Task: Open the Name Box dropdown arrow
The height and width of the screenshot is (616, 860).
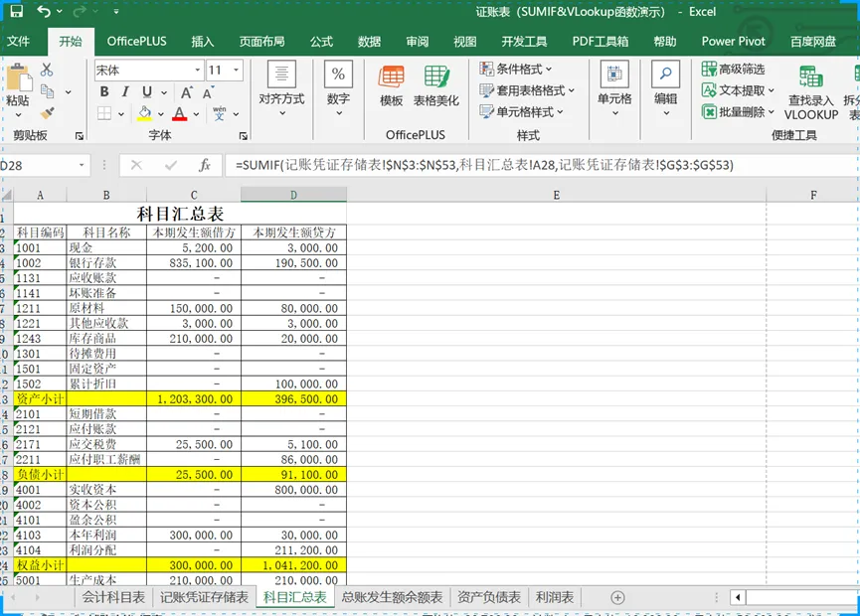Action: tap(82, 165)
